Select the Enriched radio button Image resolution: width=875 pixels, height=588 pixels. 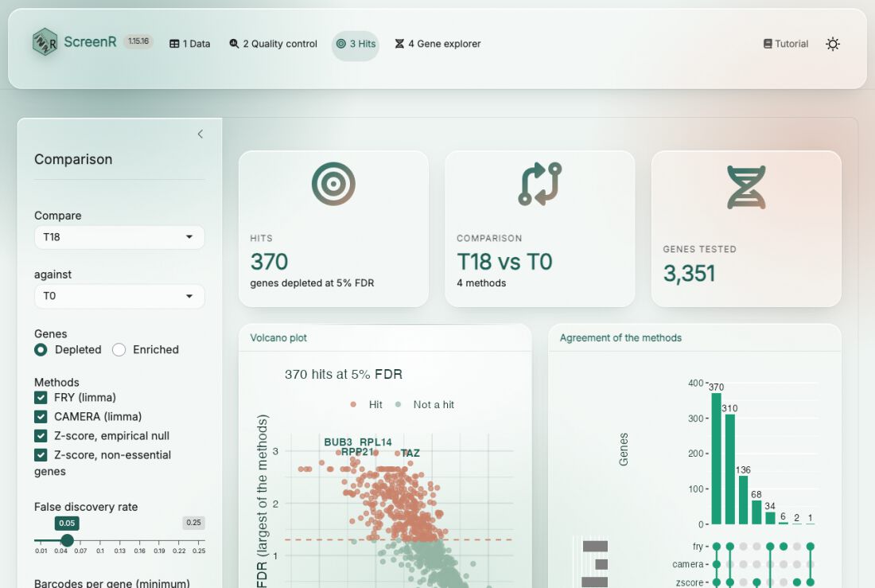pos(119,349)
